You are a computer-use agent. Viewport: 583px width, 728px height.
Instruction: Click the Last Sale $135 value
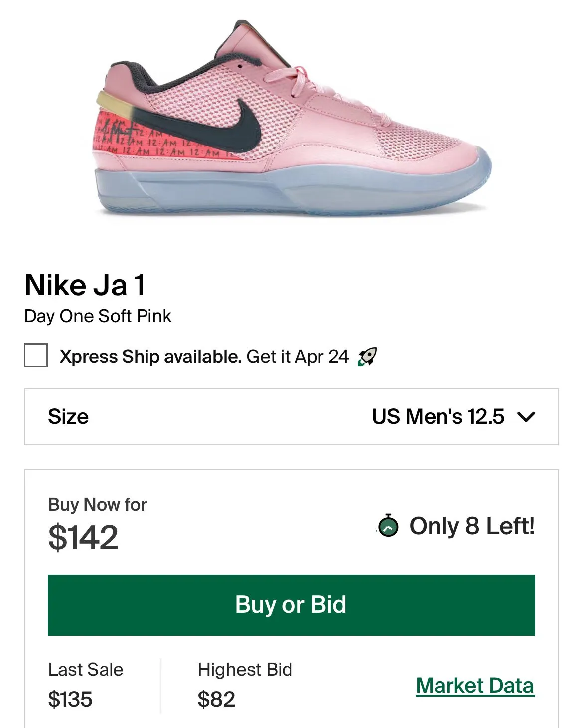[70, 699]
